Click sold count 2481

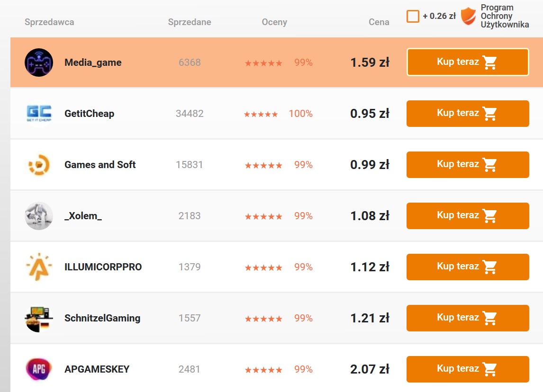click(190, 369)
